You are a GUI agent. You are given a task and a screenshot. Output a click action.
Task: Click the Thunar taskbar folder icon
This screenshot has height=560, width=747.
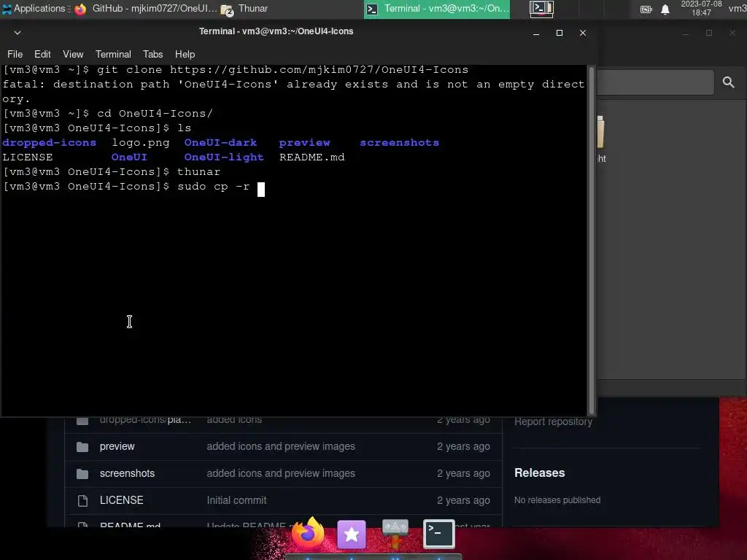tap(228, 9)
